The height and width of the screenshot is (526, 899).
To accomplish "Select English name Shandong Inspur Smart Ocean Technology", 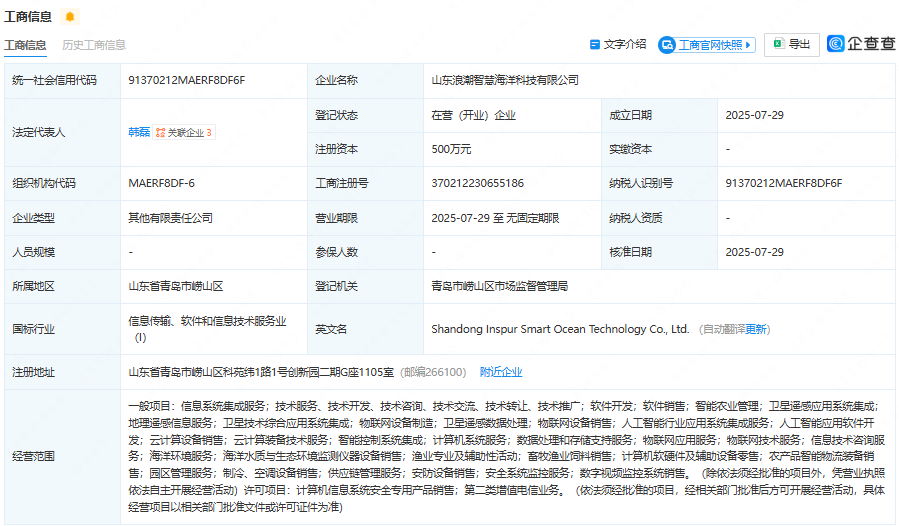I will [x=560, y=329].
